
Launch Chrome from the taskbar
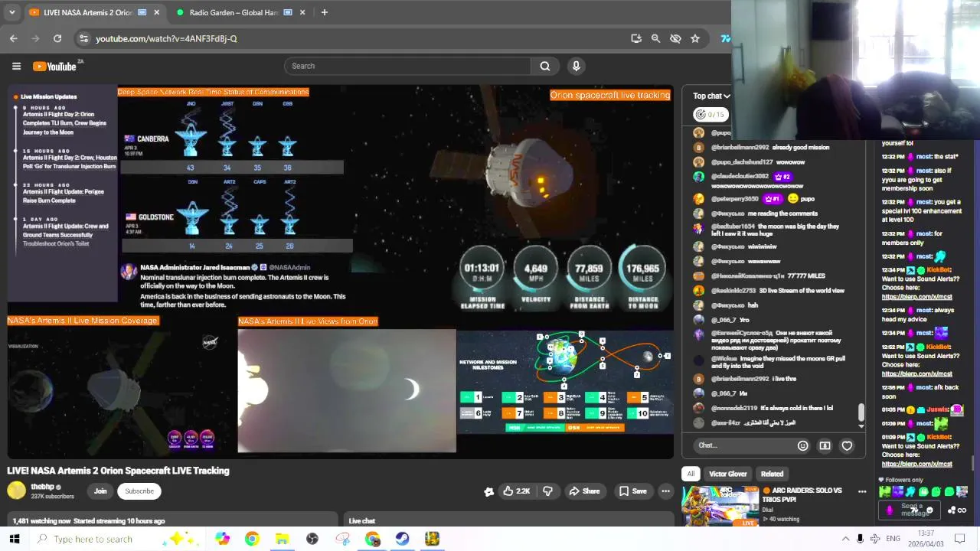pos(252,539)
